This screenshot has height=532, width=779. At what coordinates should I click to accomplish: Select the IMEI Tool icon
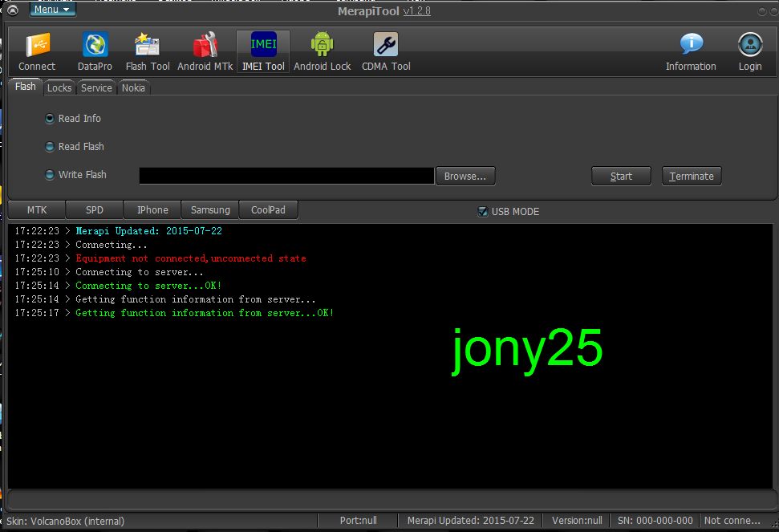coord(263,46)
